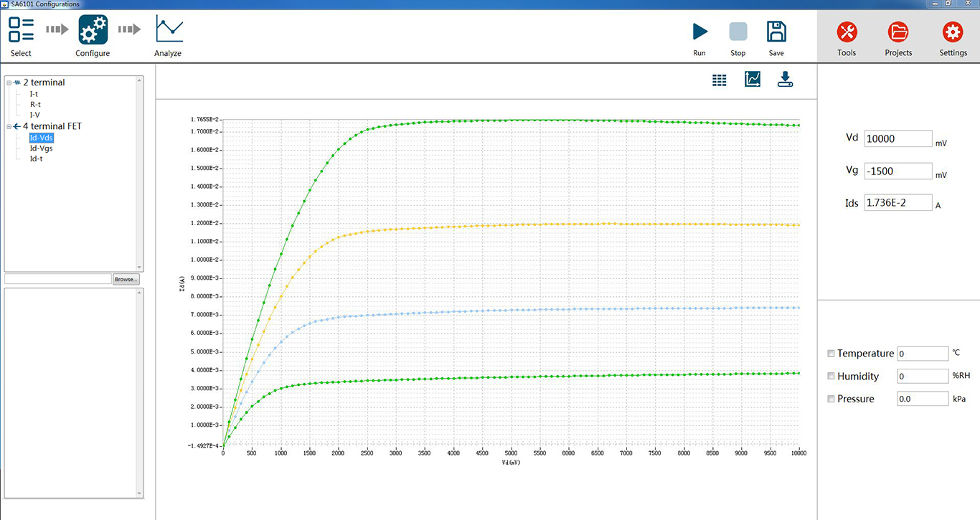
Task: Select Id-Vgs measurement in tree
Action: pos(41,148)
